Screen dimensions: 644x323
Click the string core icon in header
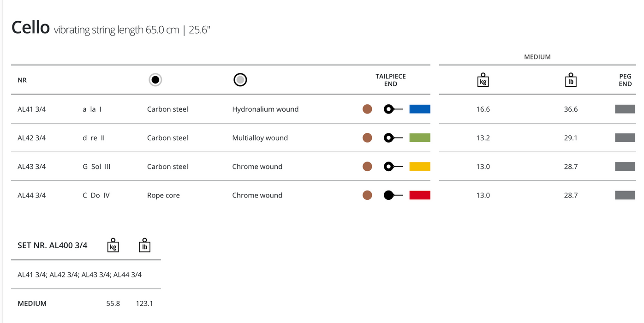(x=155, y=80)
